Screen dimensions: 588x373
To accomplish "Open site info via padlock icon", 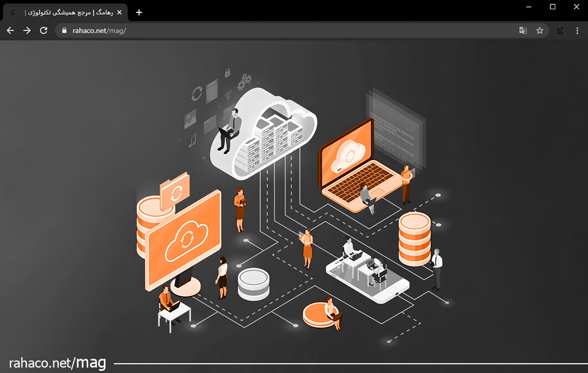I will click(64, 30).
